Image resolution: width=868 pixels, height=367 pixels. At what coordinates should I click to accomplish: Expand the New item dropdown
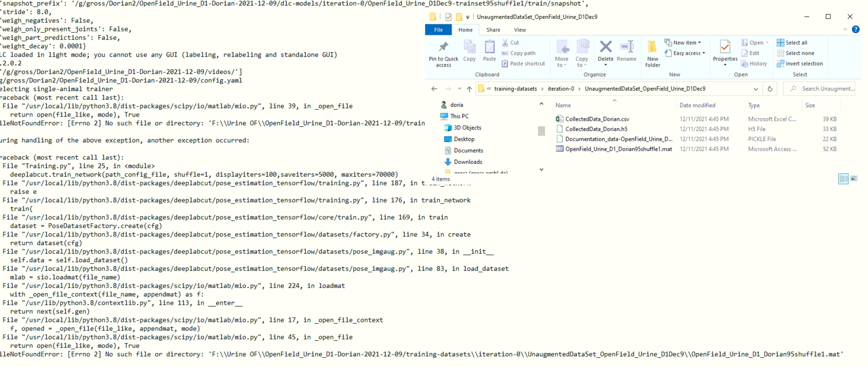[x=700, y=42]
